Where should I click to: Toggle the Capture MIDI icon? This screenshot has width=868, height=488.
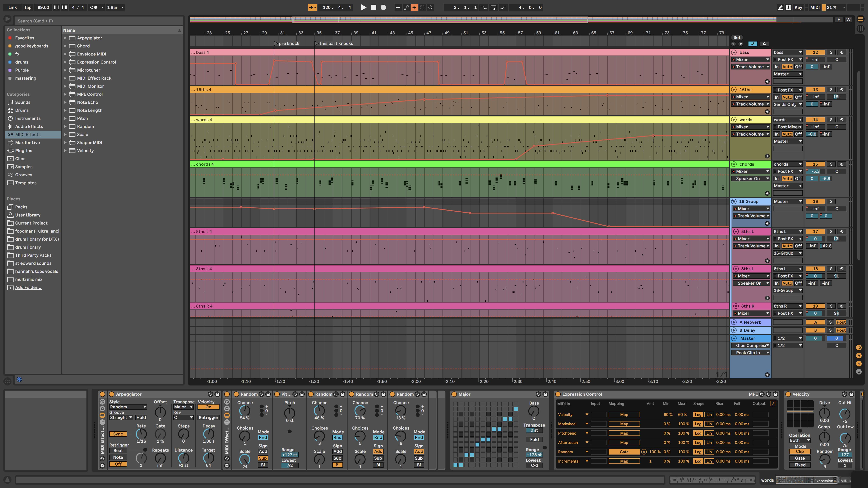coord(422,7)
